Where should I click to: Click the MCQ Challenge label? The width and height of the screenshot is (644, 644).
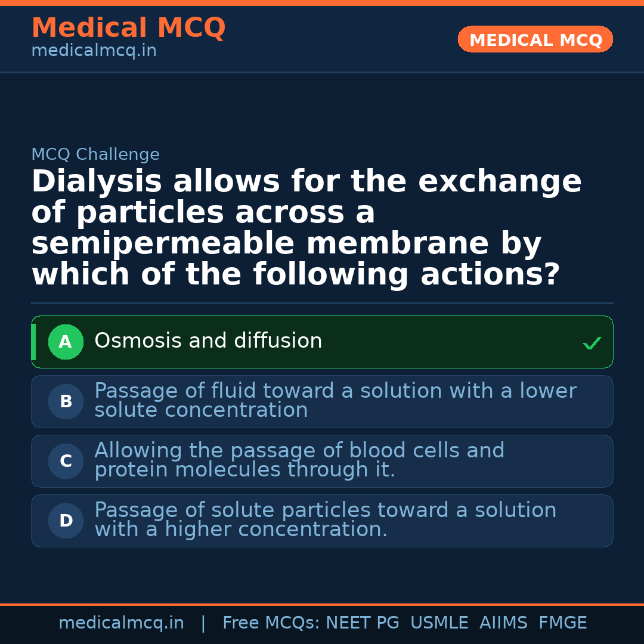click(95, 155)
